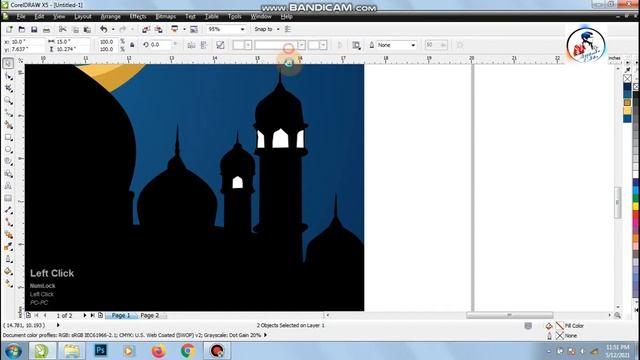Go to last page button
The image size is (640, 360).
pyautogui.click(x=93, y=316)
